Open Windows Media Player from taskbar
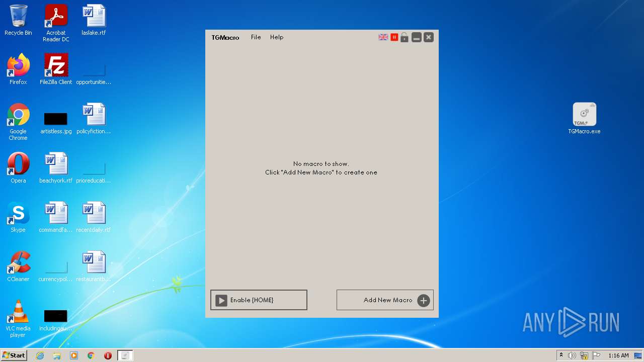The height and width of the screenshot is (362, 644). click(74, 355)
